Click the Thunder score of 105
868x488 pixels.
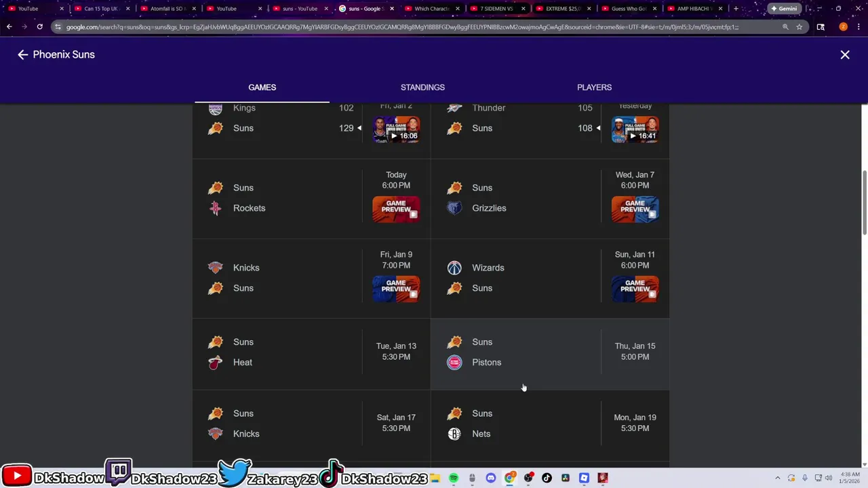pyautogui.click(x=585, y=108)
